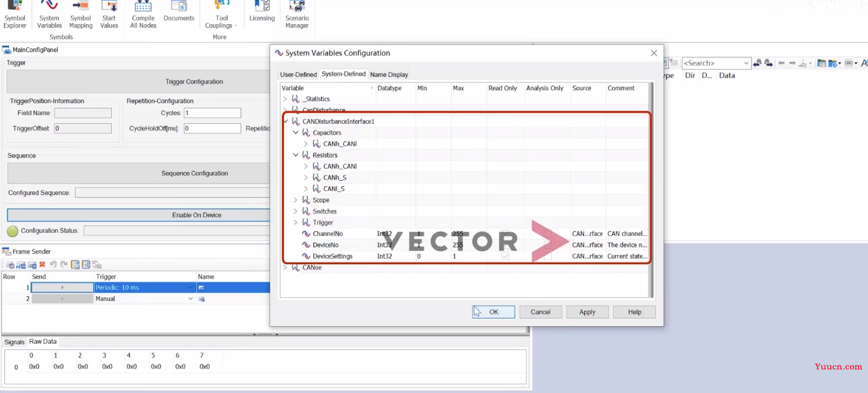Switch to Name Display tab

click(x=389, y=75)
